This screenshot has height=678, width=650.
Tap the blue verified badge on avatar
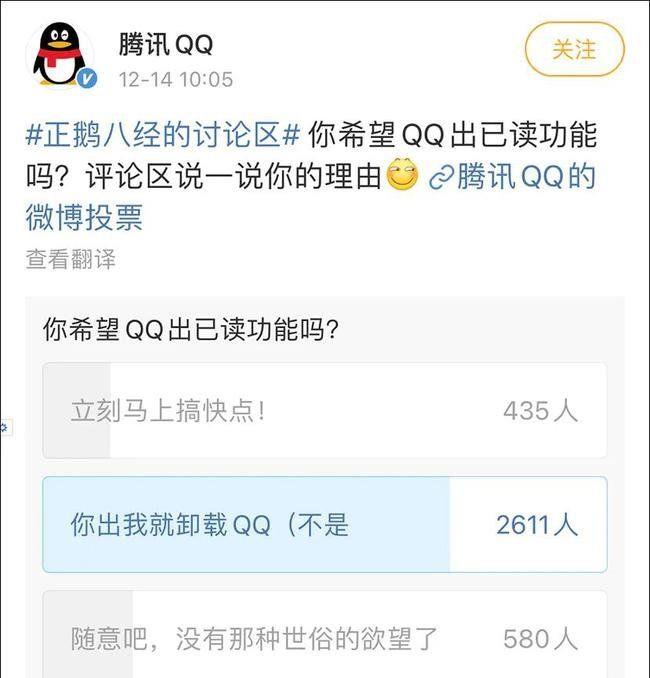click(x=87, y=79)
